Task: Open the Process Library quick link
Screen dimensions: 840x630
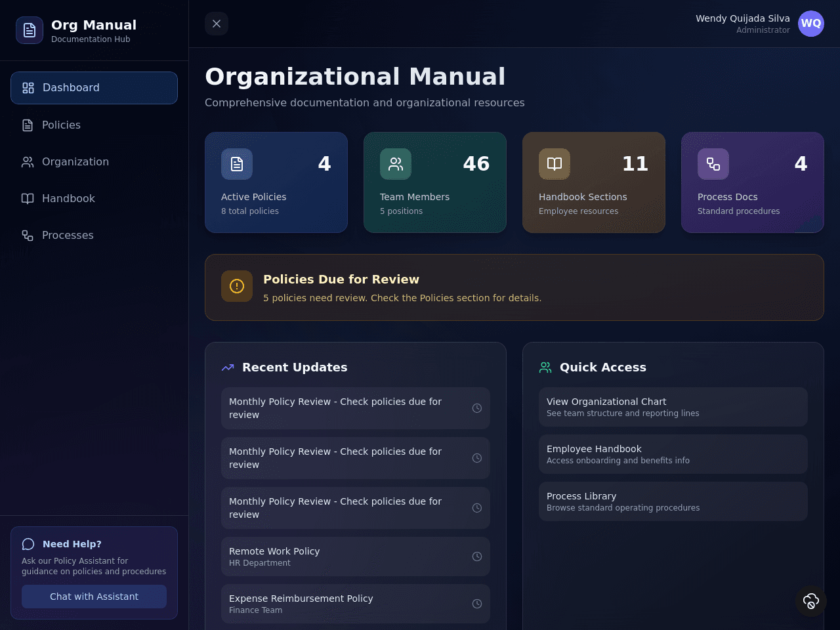Action: 673,501
